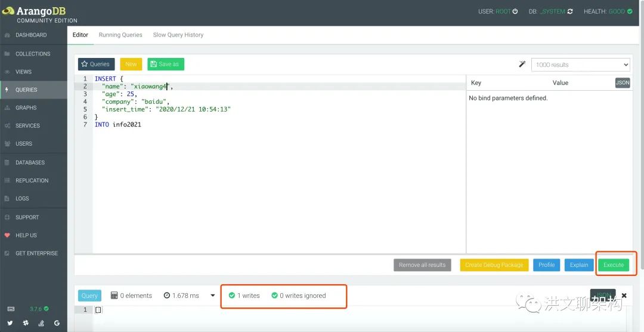Click the Value column header

pyautogui.click(x=560, y=82)
